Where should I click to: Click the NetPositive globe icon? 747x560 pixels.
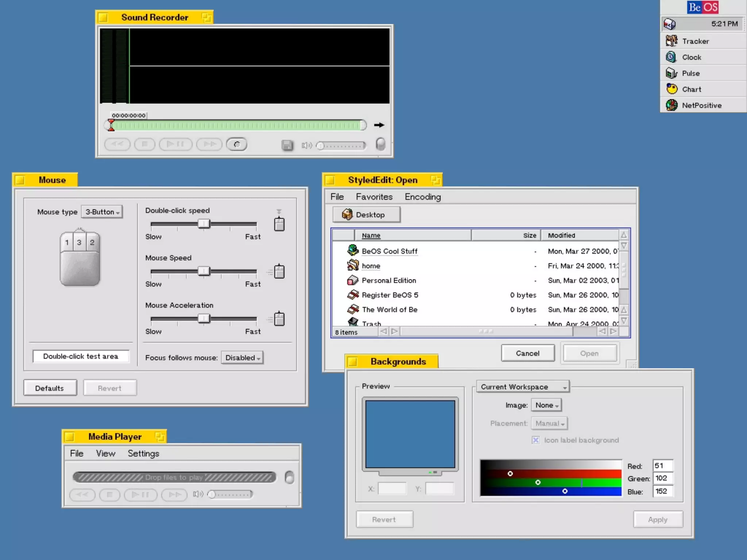pos(671,105)
